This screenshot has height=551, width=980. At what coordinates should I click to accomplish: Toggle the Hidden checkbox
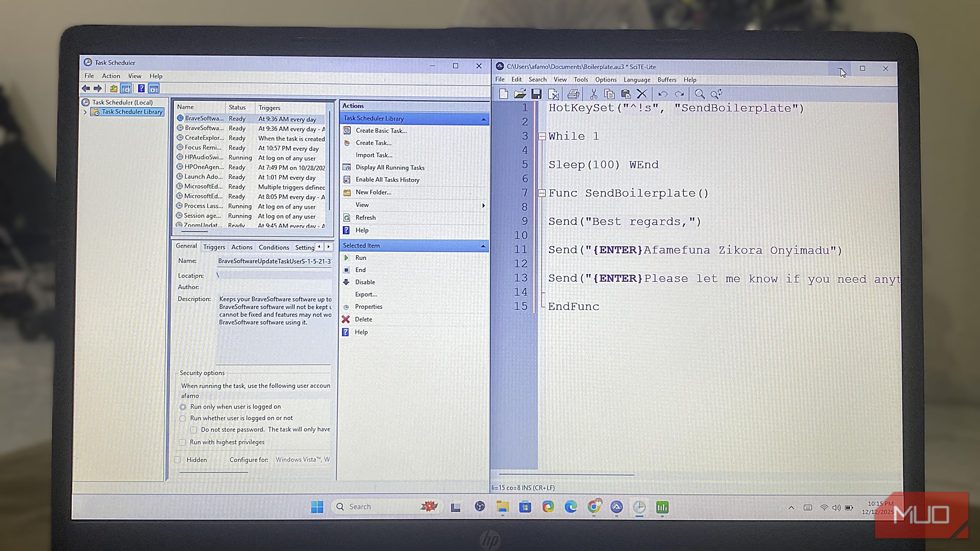click(x=177, y=460)
